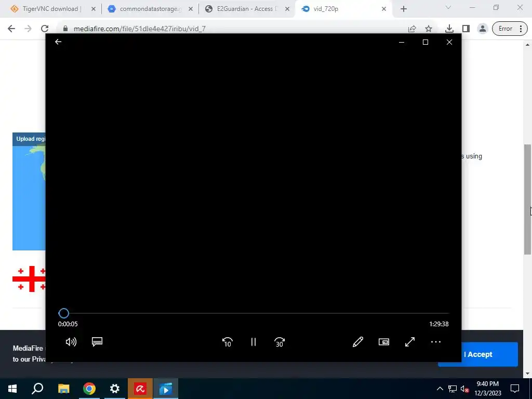This screenshot has width=532, height=399.
Task: Open the network status tray icon
Action: tap(453, 389)
